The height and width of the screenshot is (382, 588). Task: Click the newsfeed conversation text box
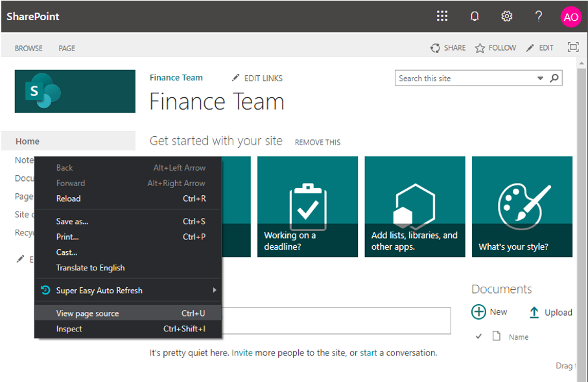tap(336, 321)
